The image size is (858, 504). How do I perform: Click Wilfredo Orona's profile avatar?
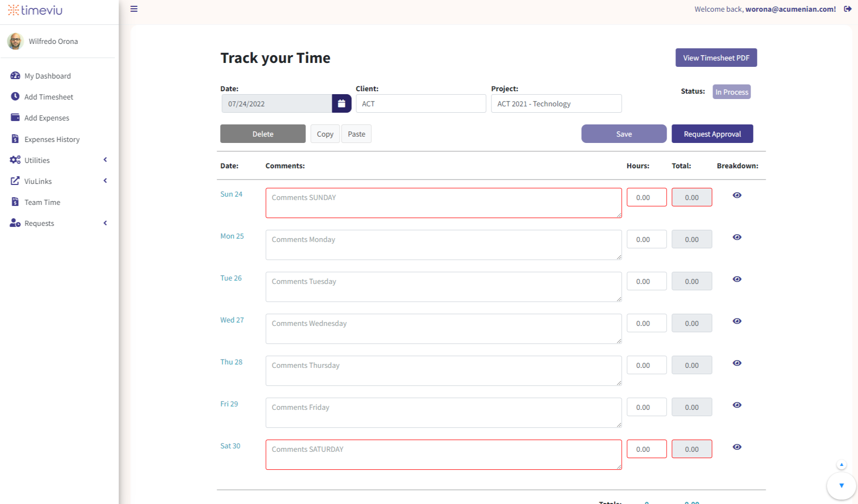pos(16,41)
